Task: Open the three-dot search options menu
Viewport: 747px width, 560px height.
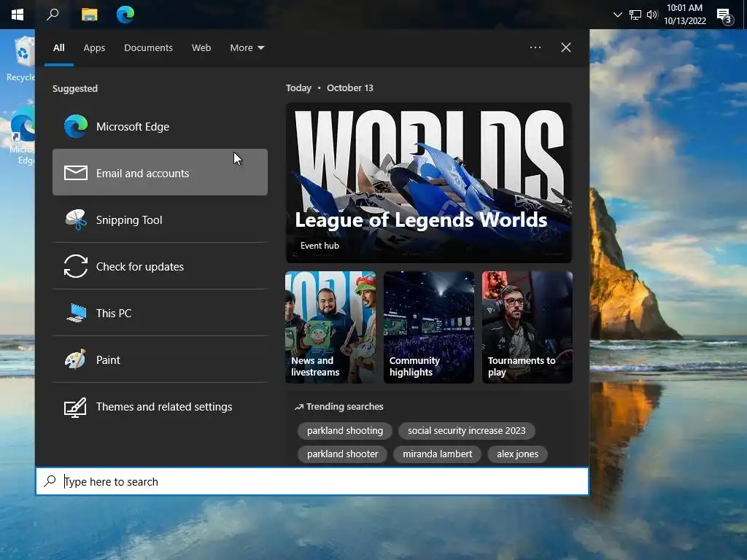Action: [x=535, y=47]
